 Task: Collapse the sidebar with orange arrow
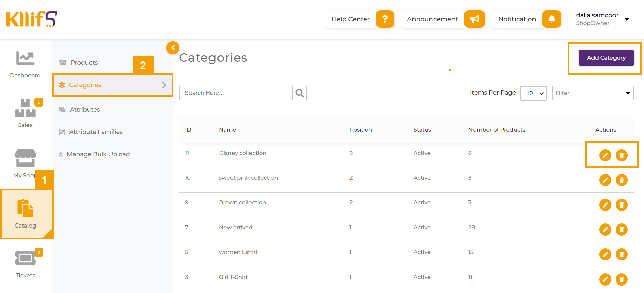[x=173, y=48]
